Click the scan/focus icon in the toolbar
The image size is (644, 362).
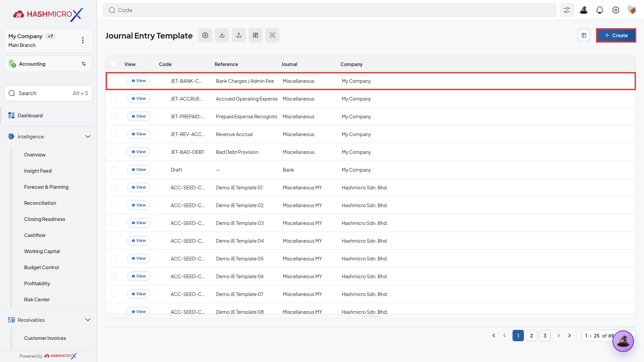272,35
